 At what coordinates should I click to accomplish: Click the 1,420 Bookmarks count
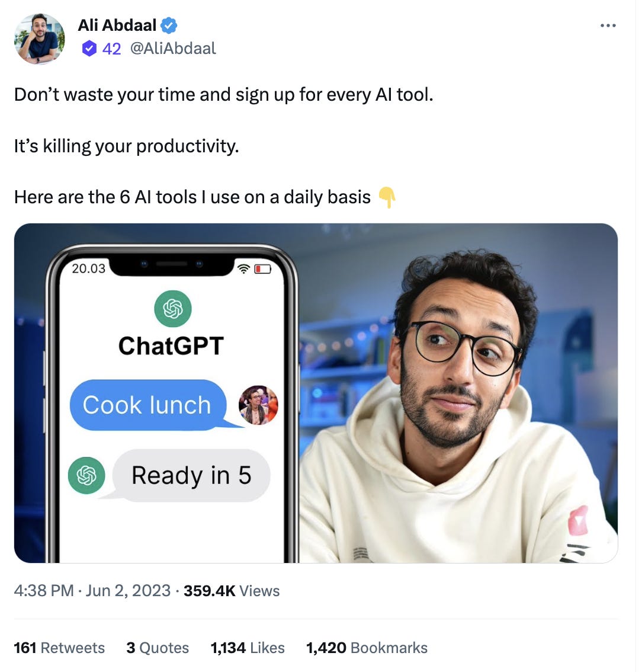pos(367,648)
